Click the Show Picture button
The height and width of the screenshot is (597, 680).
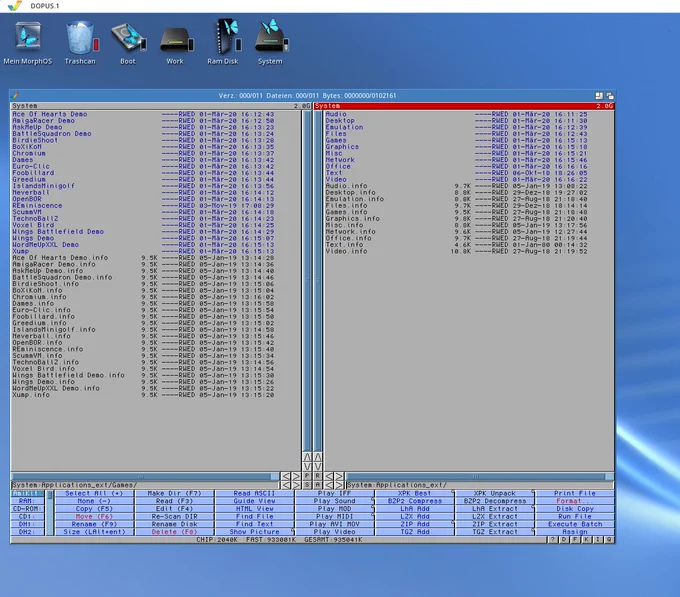click(255, 532)
